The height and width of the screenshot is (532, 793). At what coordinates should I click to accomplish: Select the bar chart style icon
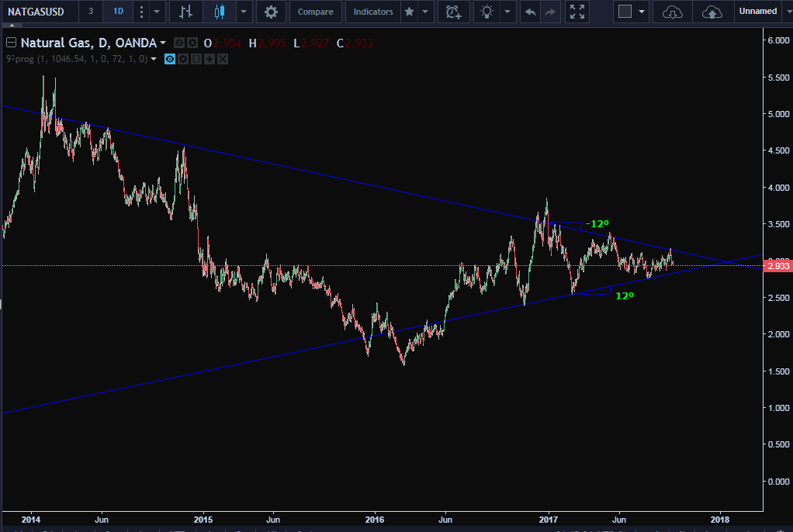tap(185, 12)
